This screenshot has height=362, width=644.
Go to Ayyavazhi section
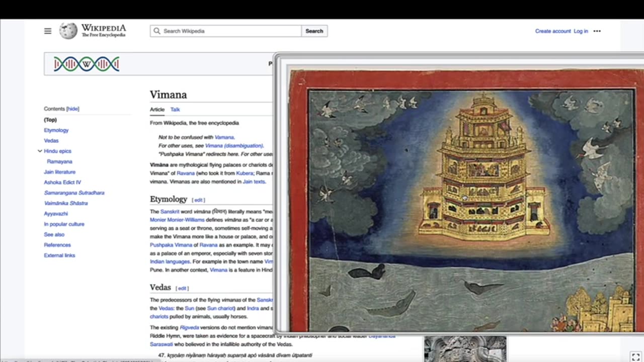tap(56, 214)
